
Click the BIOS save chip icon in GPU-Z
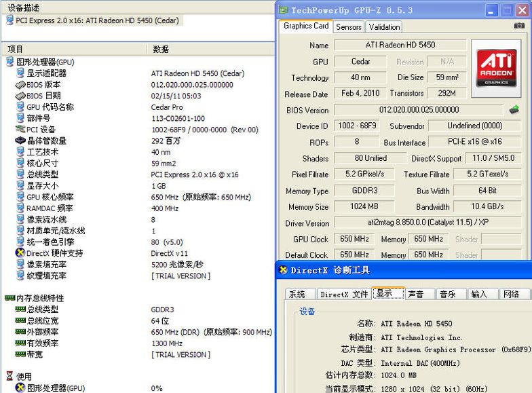(x=514, y=110)
